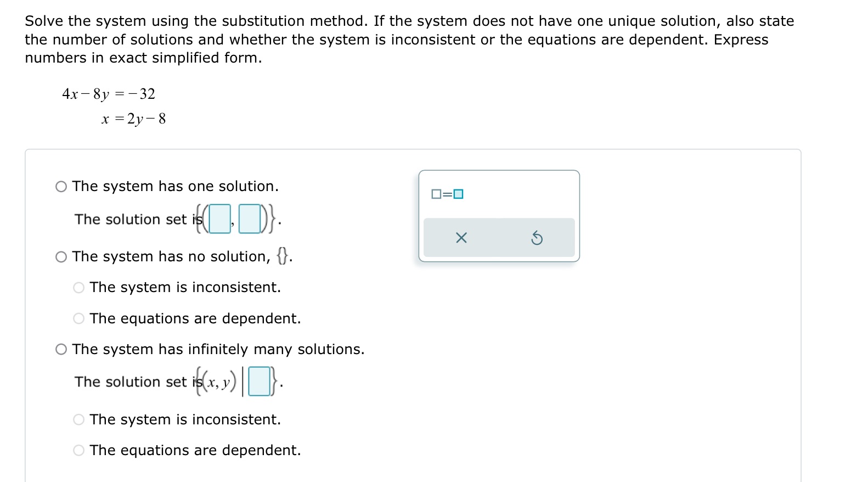Choose inconsistent option under infinitely many solutions
Viewport: 868px width, 482px height.
click(x=78, y=419)
